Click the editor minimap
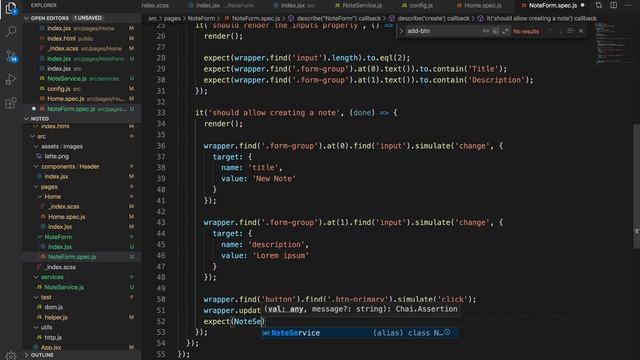Image resolution: width=640 pixels, height=360 pixels. pos(612,45)
